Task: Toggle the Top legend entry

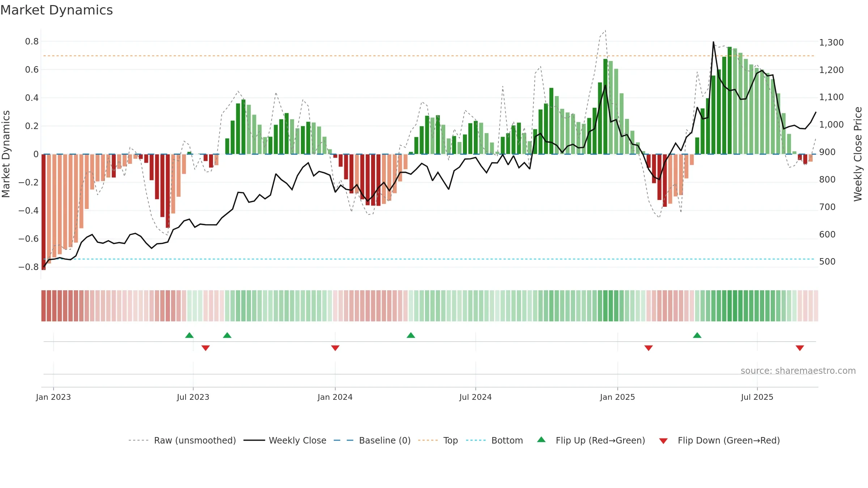Action: click(x=438, y=440)
